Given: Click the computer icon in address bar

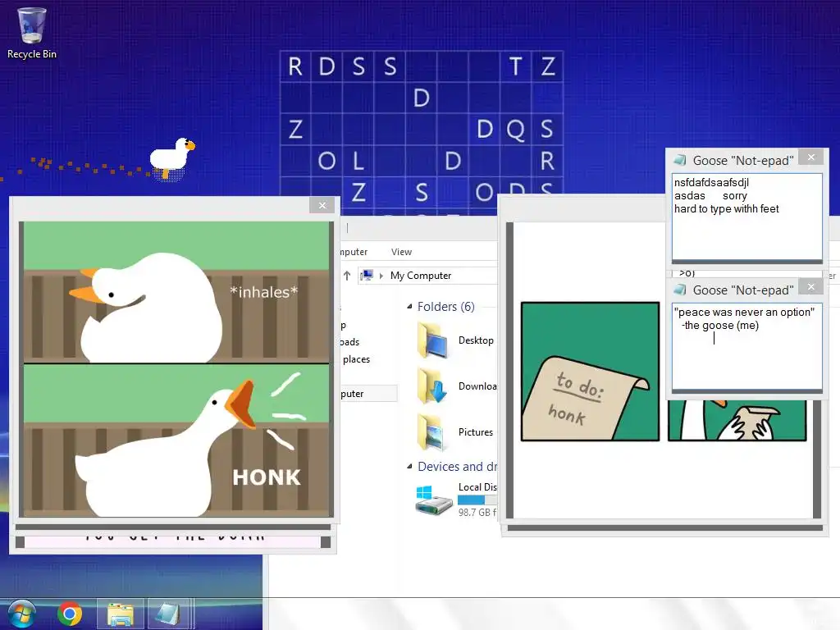Looking at the screenshot, I should click(x=367, y=276).
